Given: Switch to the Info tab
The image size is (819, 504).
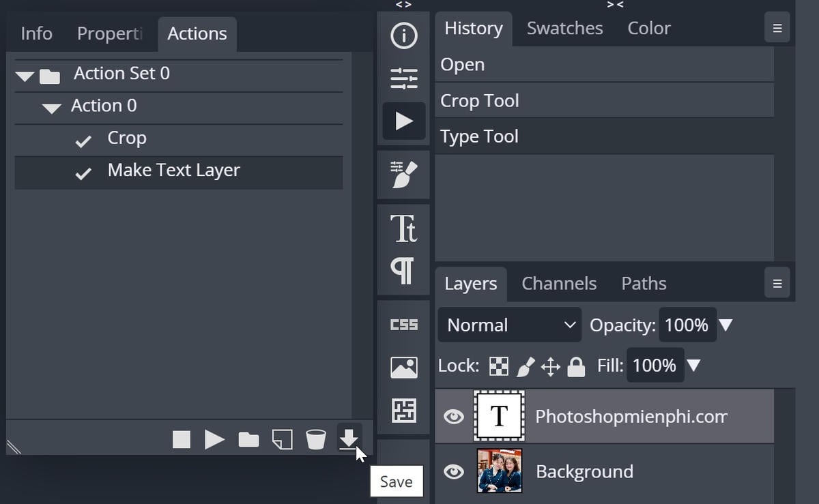Looking at the screenshot, I should click(36, 33).
